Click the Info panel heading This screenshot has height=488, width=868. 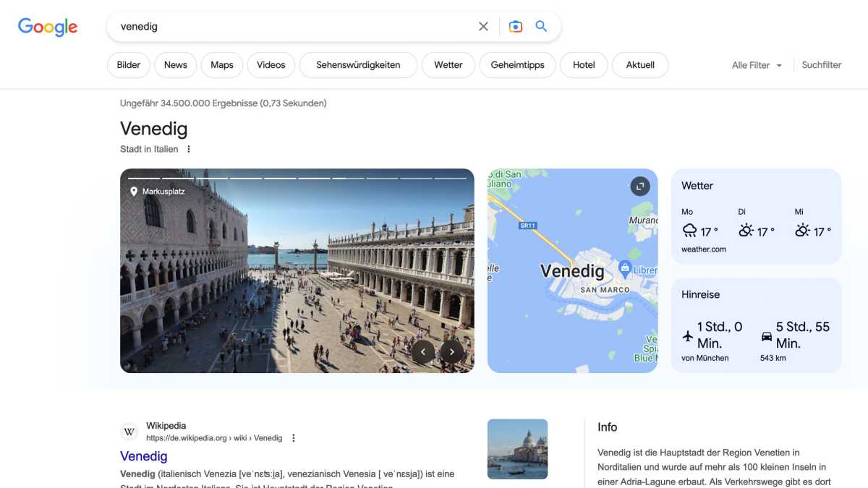tap(608, 427)
